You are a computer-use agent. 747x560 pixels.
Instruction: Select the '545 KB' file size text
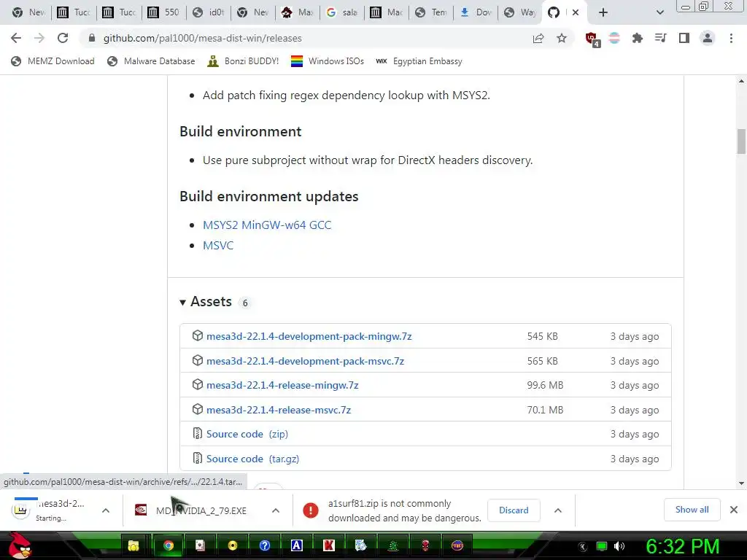click(x=542, y=336)
